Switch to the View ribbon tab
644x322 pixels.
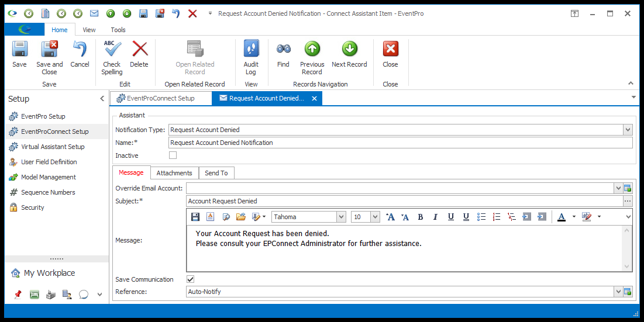89,30
